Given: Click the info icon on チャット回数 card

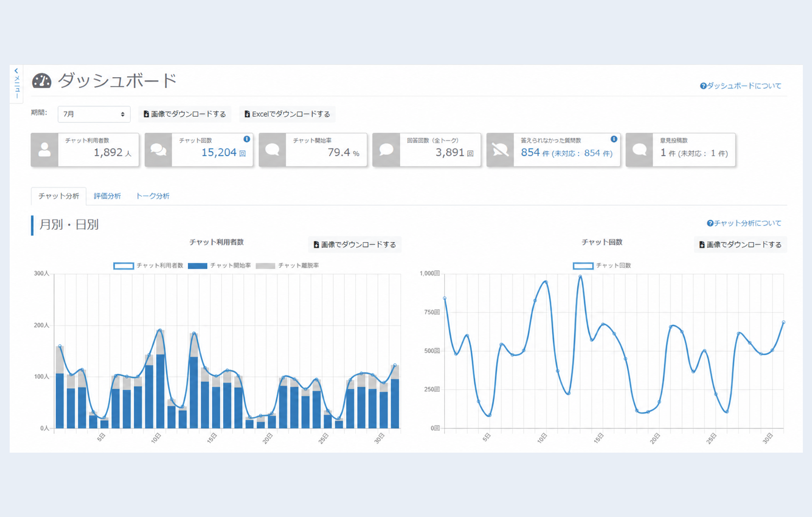Looking at the screenshot, I should coord(247,139).
